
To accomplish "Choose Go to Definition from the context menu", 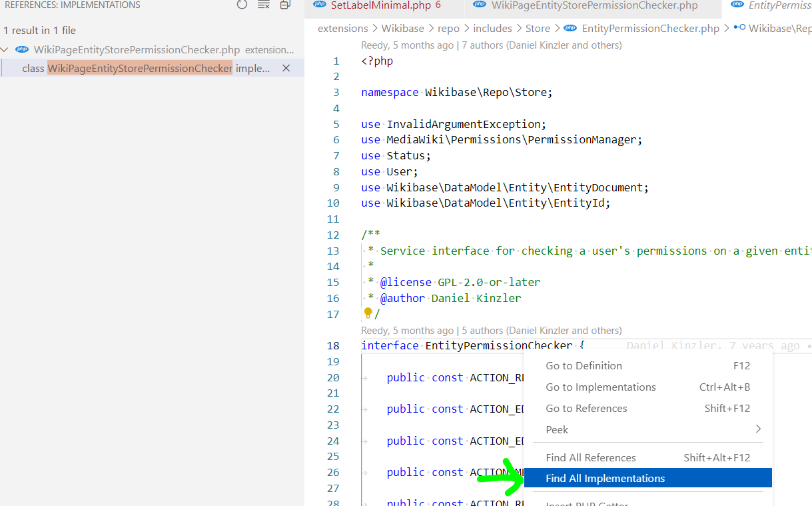I will pos(584,365).
